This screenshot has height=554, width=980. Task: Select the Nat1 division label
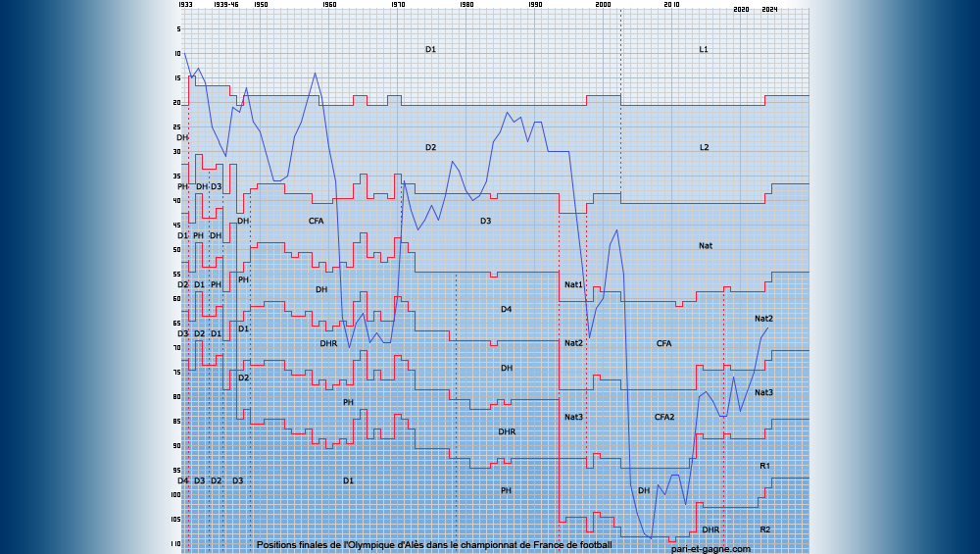(x=573, y=284)
